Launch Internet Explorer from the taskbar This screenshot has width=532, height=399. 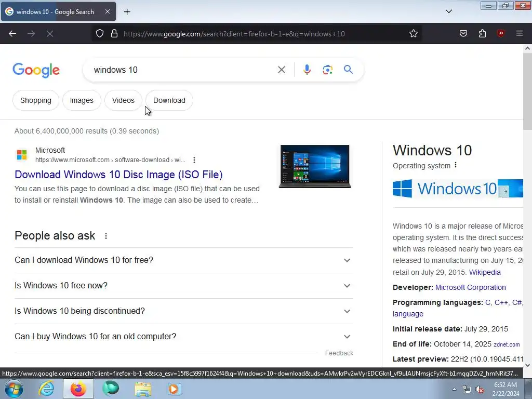[x=46, y=389]
